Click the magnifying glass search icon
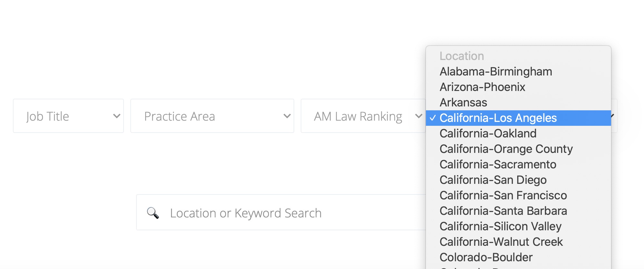This screenshot has height=269, width=644. (153, 213)
